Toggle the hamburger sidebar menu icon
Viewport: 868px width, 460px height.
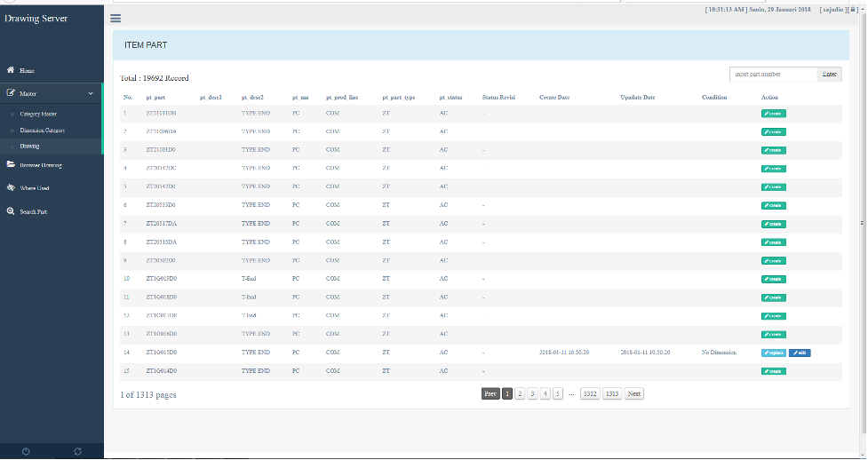(x=115, y=18)
